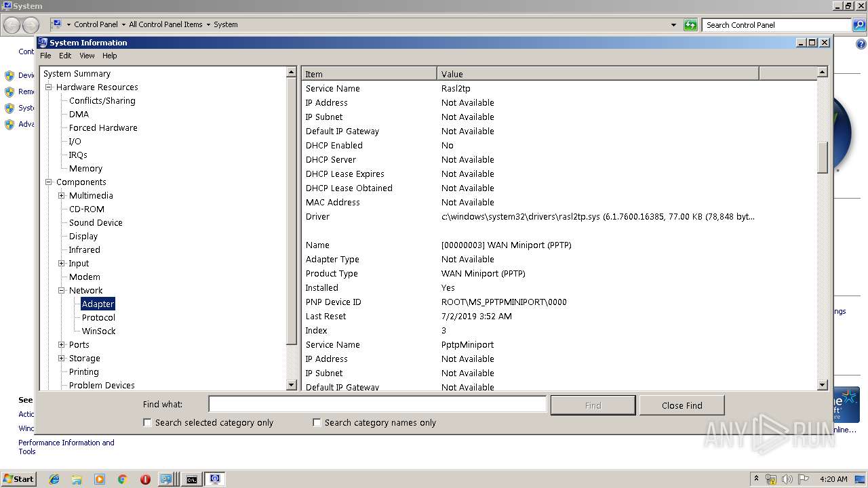The image size is (868, 488).
Task: Click the Value column header
Action: (598, 74)
